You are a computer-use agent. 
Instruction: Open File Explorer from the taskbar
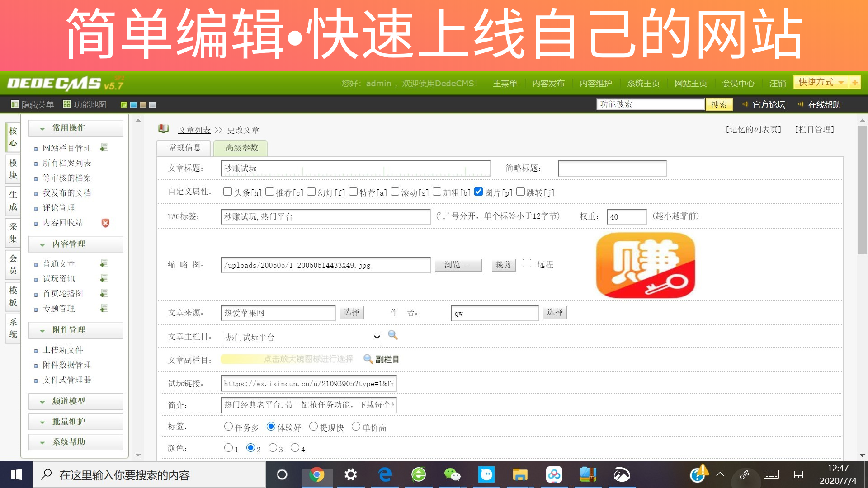click(520, 474)
